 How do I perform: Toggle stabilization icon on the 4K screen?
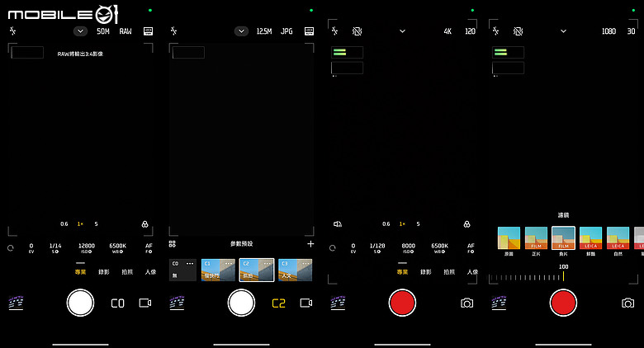(357, 31)
